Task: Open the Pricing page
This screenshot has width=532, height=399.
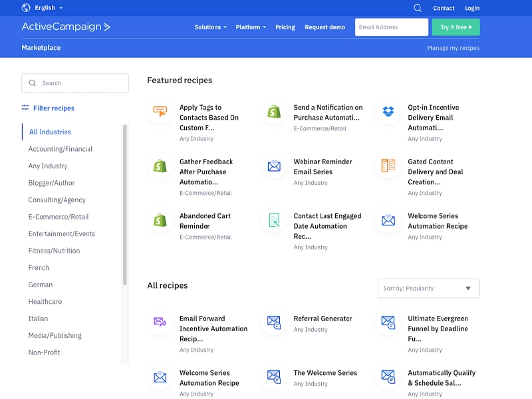Action: pyautogui.click(x=285, y=27)
